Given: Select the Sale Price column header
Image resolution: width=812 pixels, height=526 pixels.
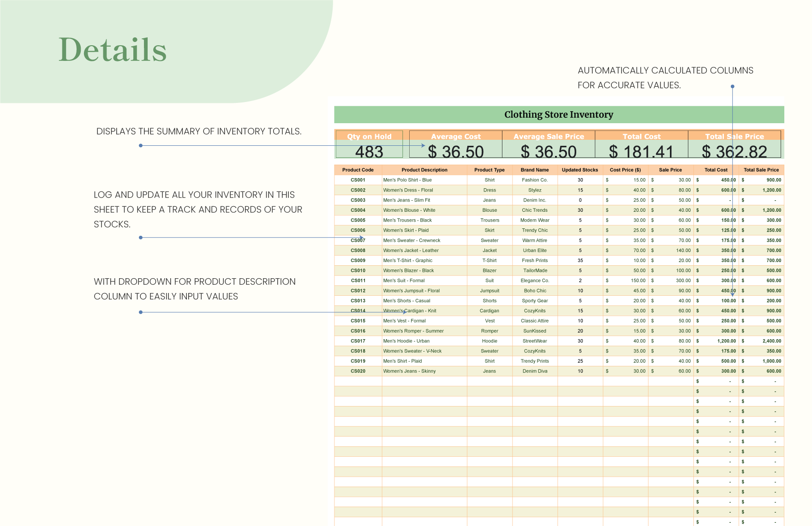Looking at the screenshot, I should pos(670,170).
